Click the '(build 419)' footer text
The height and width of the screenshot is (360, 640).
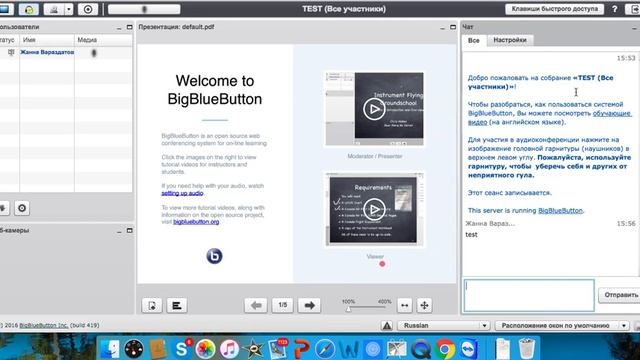click(x=84, y=325)
